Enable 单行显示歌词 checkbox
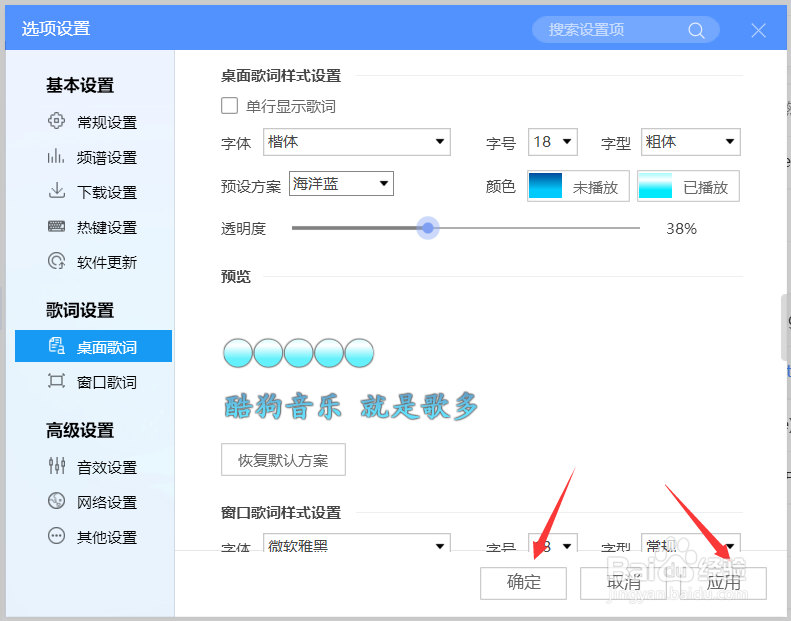The width and height of the screenshot is (791, 621). pos(230,106)
